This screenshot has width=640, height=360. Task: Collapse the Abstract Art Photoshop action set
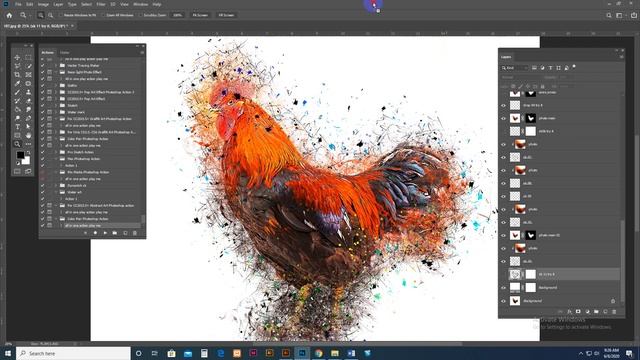point(56,206)
